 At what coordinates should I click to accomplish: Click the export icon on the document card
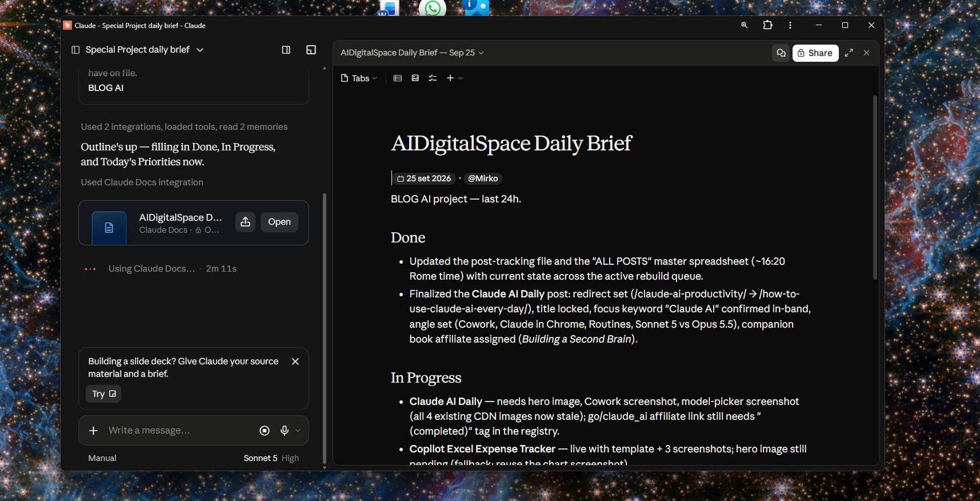pyautogui.click(x=245, y=222)
